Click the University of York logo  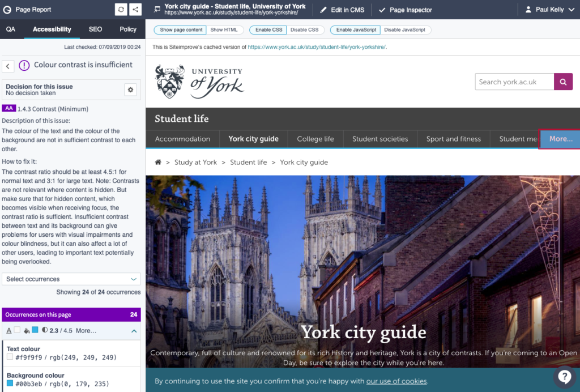click(x=199, y=82)
